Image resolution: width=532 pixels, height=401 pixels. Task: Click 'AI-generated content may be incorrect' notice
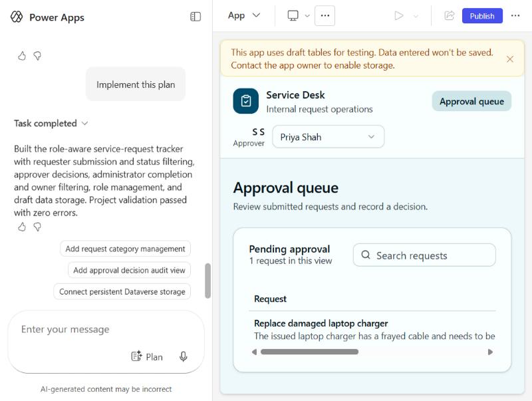point(106,389)
